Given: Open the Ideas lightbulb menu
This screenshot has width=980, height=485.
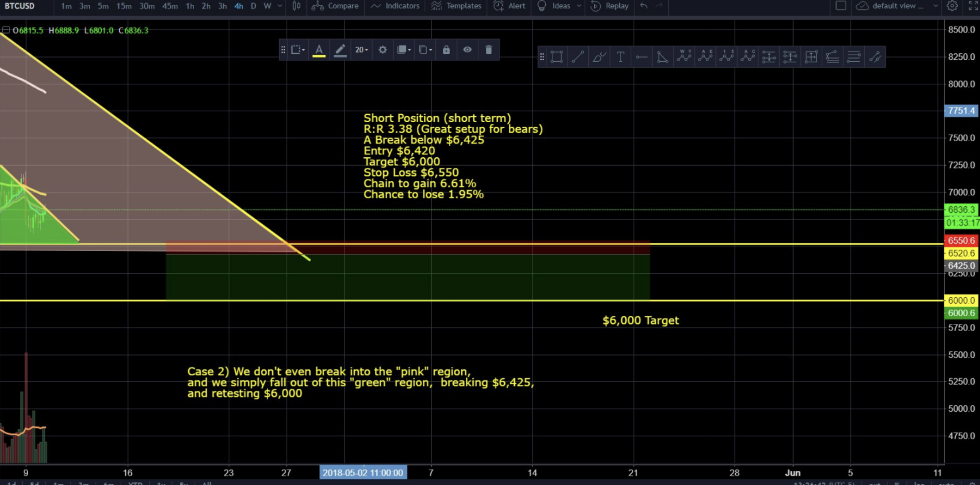Looking at the screenshot, I should [554, 6].
